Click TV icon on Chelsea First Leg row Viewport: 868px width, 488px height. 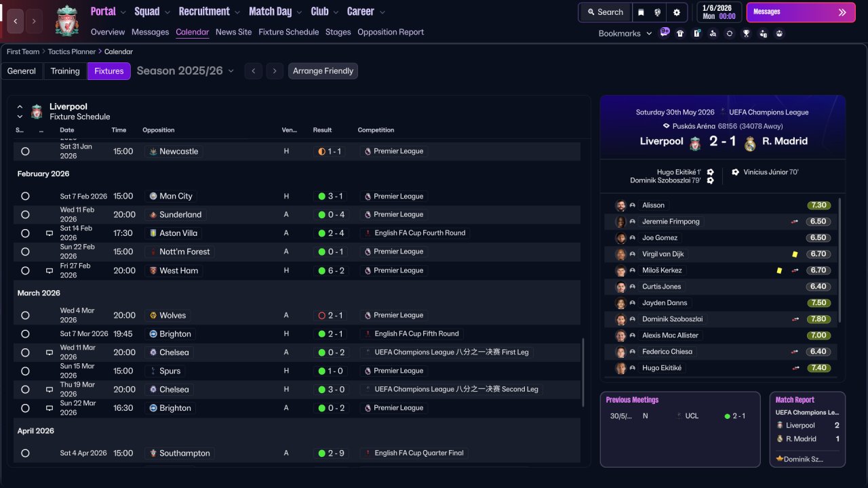(50, 352)
